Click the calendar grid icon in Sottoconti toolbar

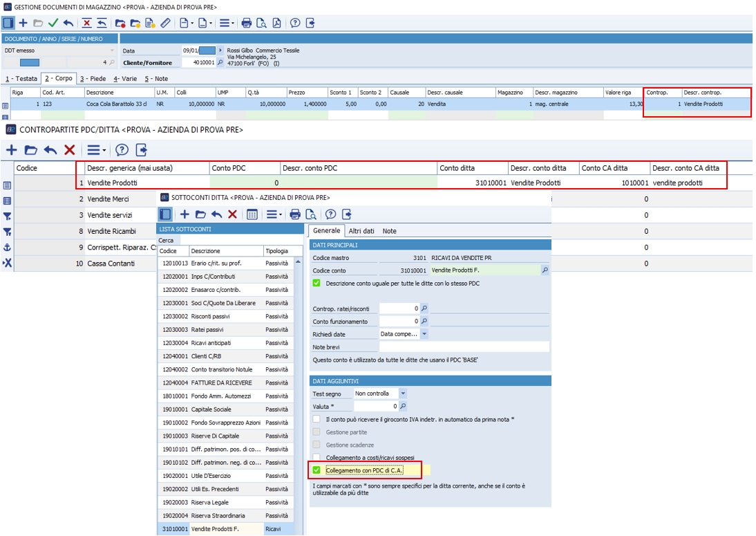252,214
